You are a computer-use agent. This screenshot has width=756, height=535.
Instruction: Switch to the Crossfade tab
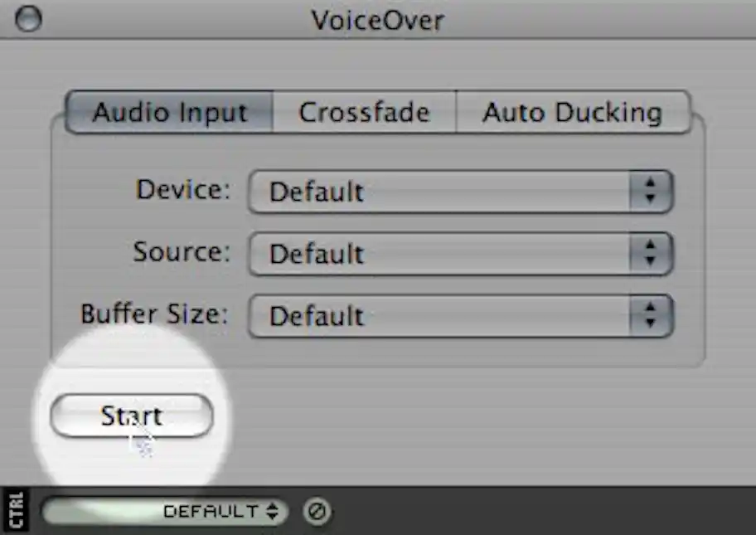(x=365, y=112)
